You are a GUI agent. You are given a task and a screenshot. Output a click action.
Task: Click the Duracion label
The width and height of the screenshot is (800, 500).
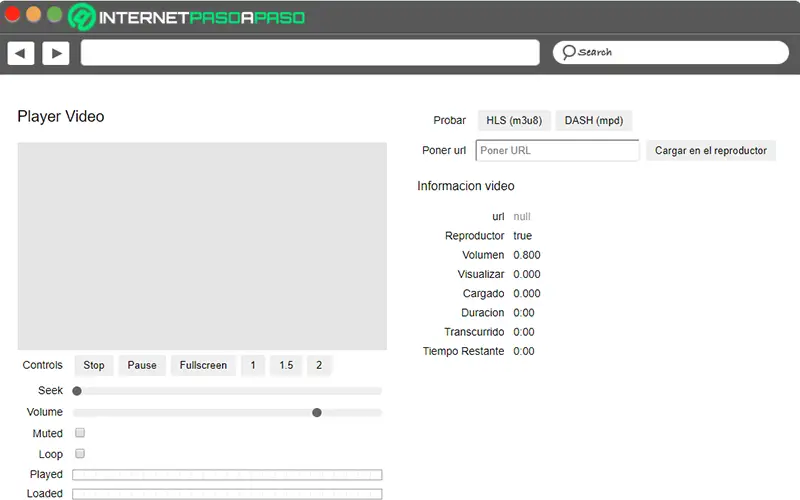point(483,313)
